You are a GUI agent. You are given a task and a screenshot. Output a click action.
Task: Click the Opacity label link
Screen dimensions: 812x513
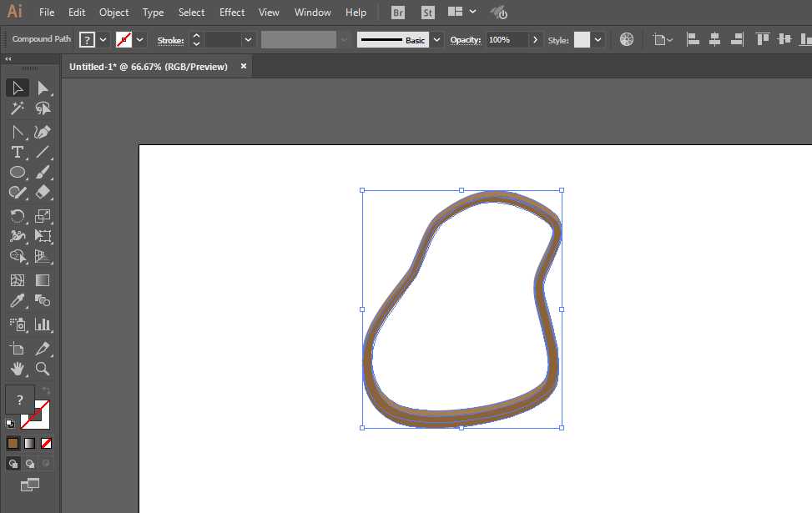click(x=465, y=40)
